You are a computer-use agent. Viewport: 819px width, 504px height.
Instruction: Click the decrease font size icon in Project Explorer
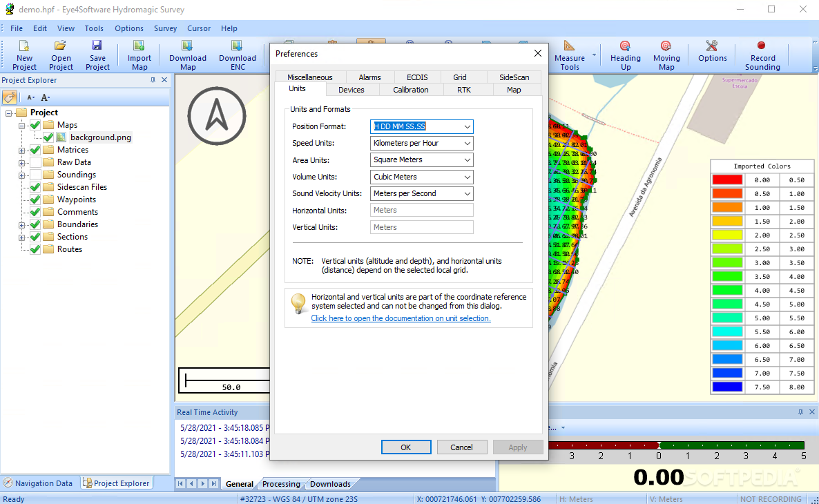tap(31, 97)
